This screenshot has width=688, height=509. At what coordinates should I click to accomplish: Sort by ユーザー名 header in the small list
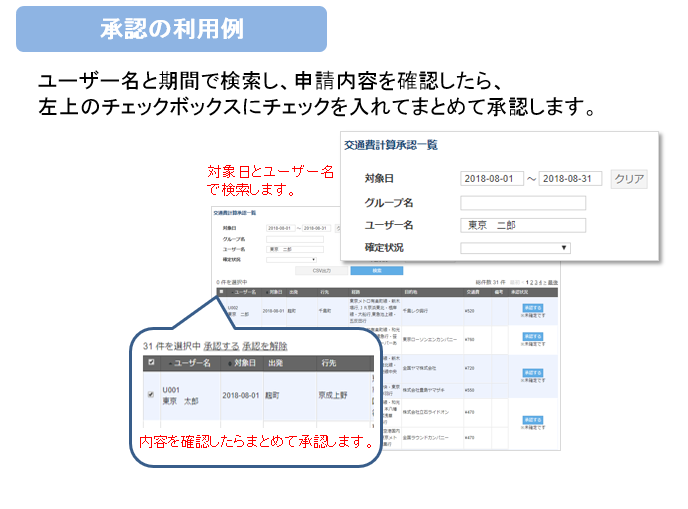click(x=244, y=292)
